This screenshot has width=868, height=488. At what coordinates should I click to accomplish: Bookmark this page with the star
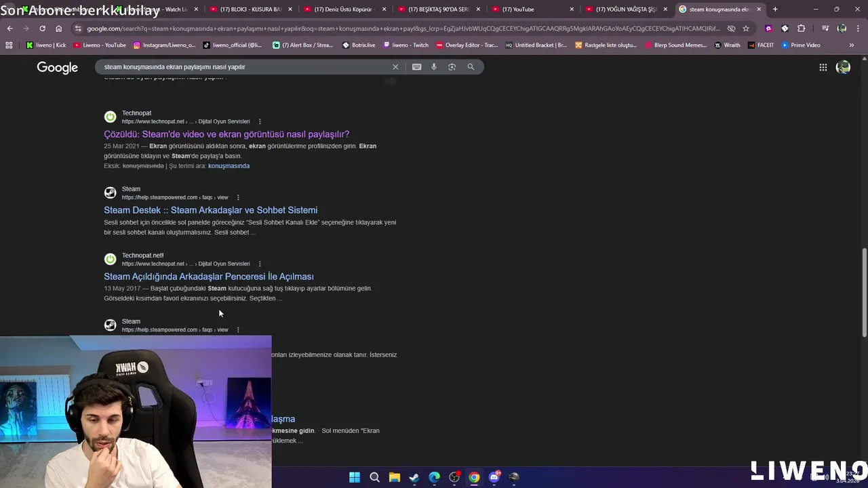[x=746, y=28]
